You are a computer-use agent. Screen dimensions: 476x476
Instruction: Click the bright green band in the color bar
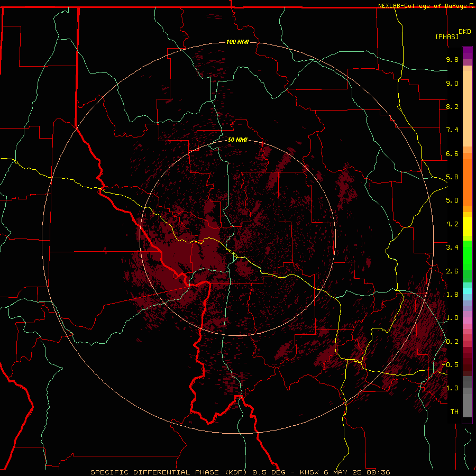coord(467,255)
